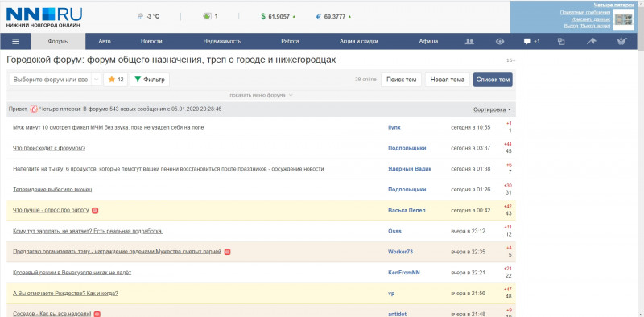Click the share arrow icon in navbar
This screenshot has height=317, width=644.
tap(592, 42)
